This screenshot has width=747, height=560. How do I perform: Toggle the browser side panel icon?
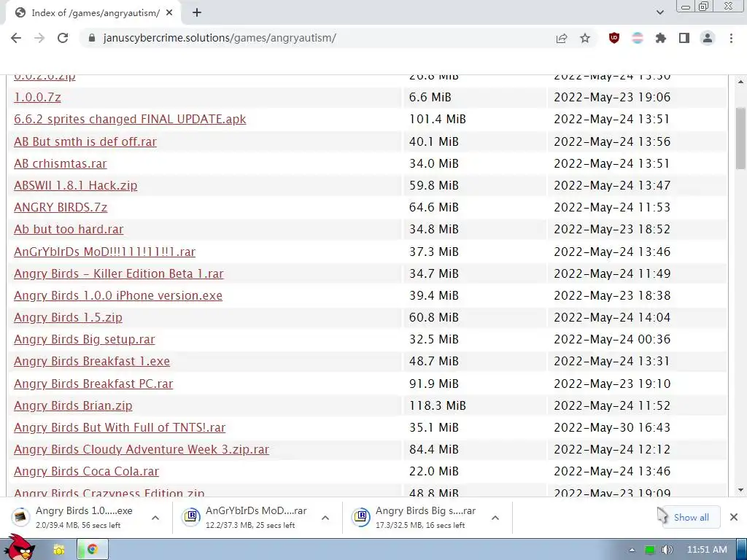coord(684,38)
